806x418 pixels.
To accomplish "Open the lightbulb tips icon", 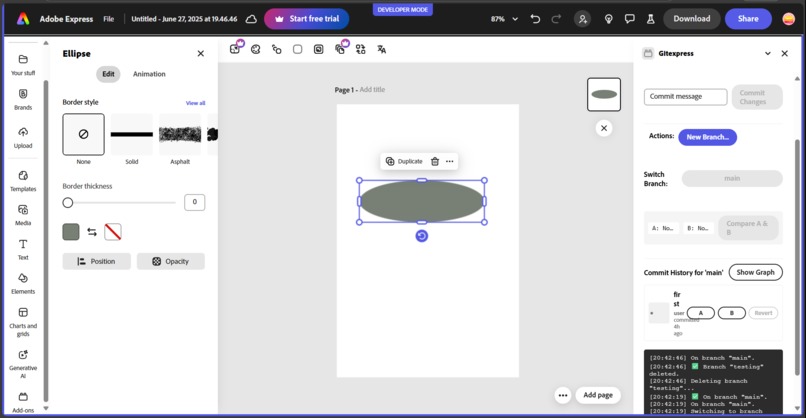I will click(609, 19).
